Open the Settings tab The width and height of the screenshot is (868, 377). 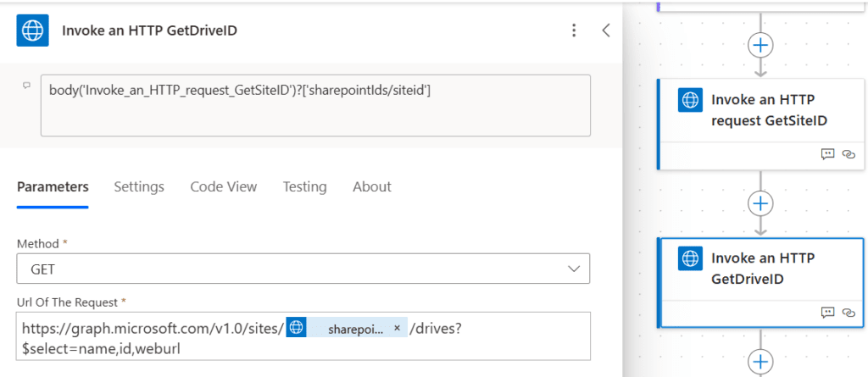[x=139, y=186]
